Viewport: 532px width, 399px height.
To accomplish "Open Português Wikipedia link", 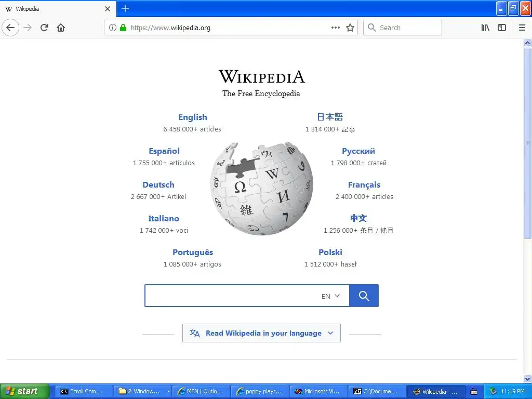I will pos(193,252).
